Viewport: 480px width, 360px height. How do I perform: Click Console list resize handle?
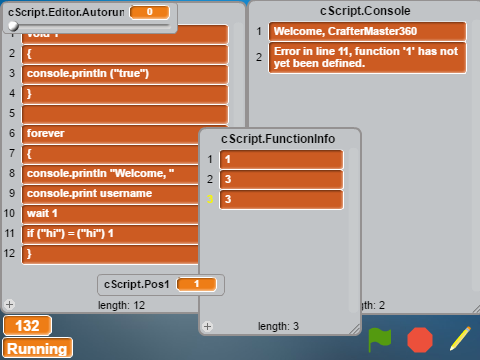[x=476, y=309]
